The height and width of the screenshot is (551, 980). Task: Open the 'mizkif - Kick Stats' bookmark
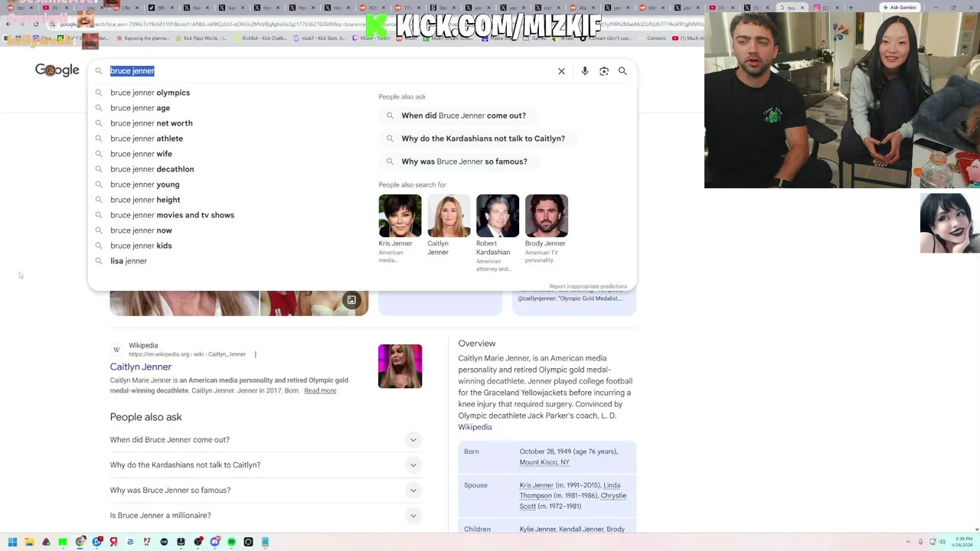(x=318, y=37)
